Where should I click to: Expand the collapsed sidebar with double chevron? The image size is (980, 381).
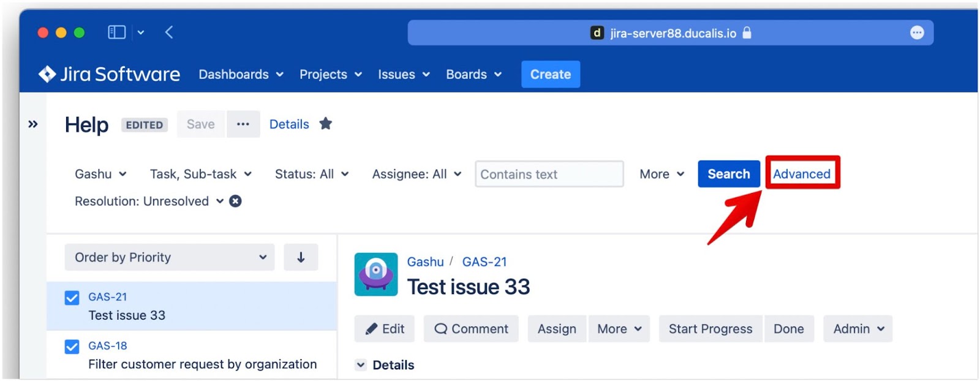coord(33,124)
